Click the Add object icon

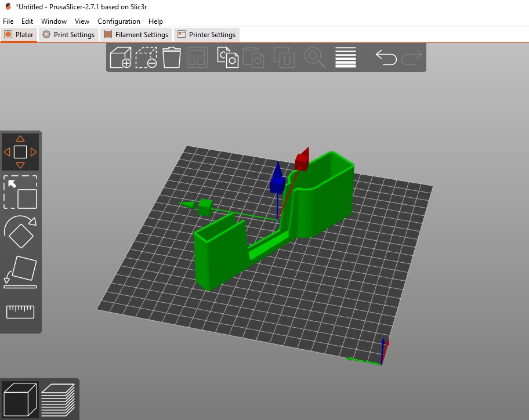click(121, 57)
